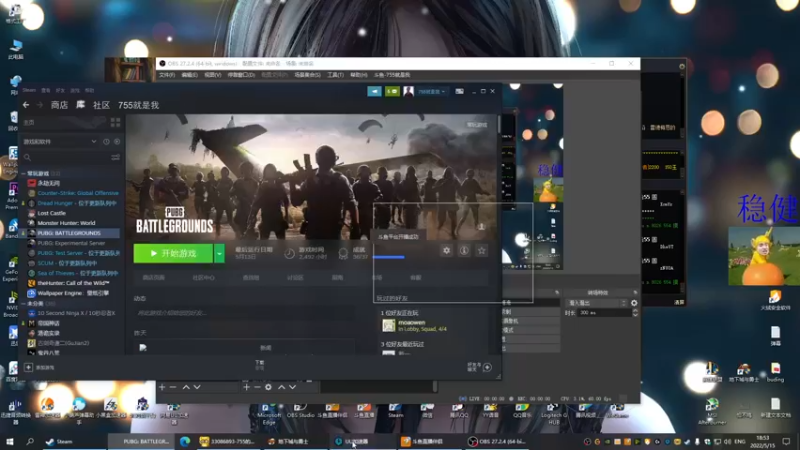Expand the Steam account name dropdown
The image size is (800, 450).
(432, 91)
